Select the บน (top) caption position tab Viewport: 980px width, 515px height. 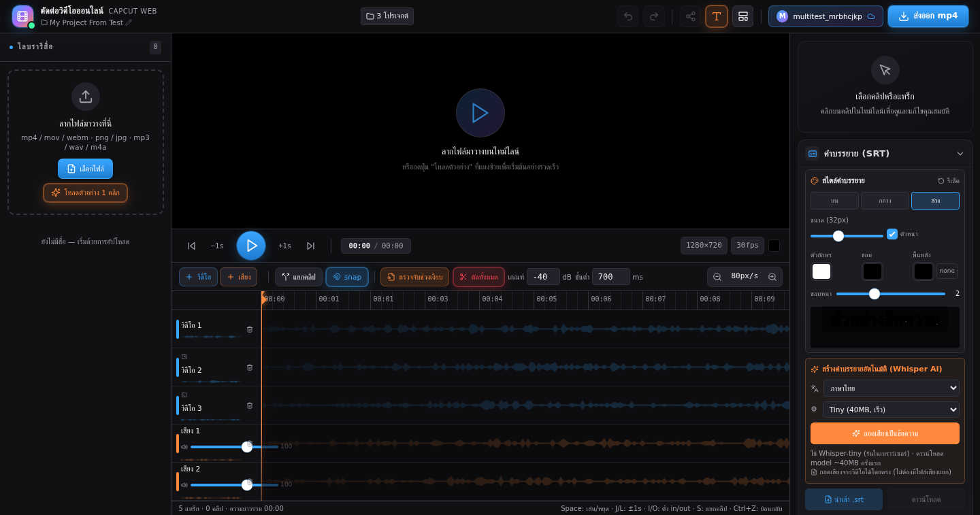pos(834,201)
